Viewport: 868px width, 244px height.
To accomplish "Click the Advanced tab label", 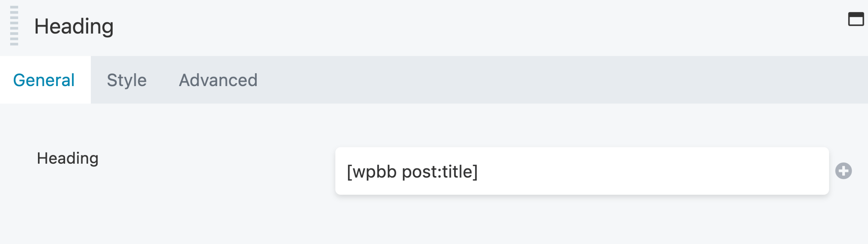I will coord(218,80).
